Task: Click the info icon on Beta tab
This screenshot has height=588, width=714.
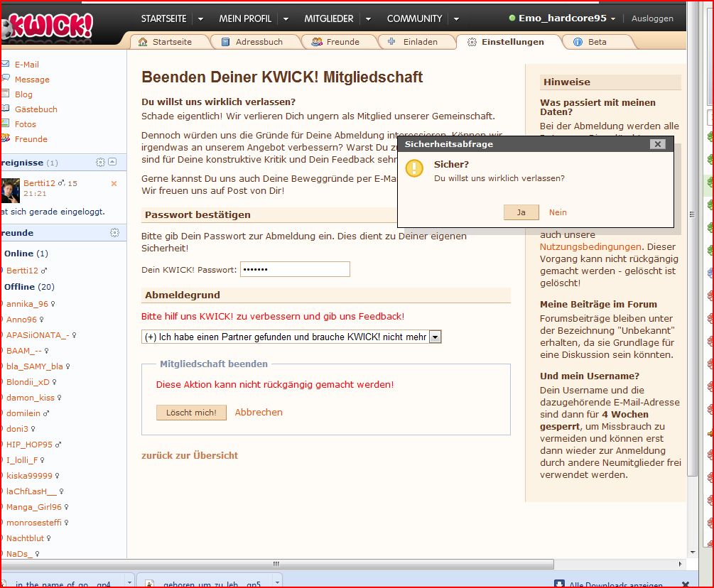Action: pos(578,42)
